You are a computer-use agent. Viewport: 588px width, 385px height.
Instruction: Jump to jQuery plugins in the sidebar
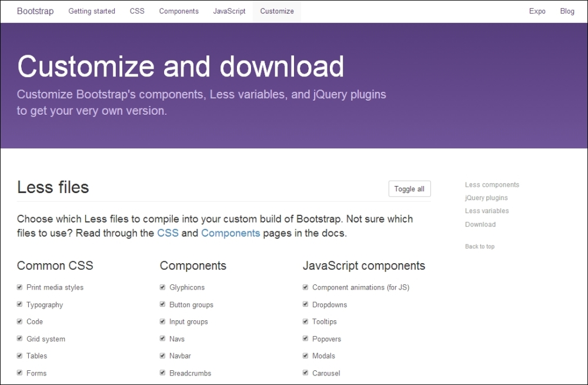coord(486,198)
